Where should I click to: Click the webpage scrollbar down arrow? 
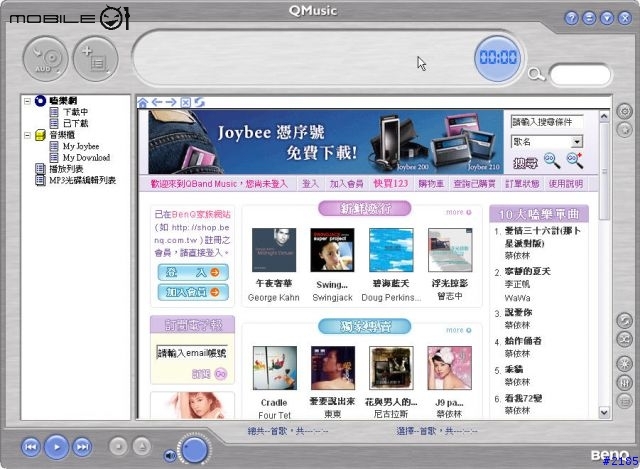pos(604,412)
